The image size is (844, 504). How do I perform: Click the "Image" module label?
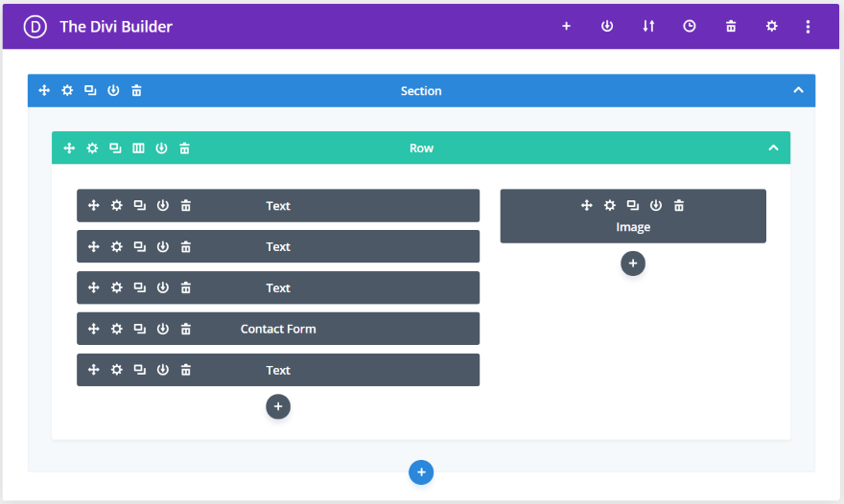tap(633, 227)
